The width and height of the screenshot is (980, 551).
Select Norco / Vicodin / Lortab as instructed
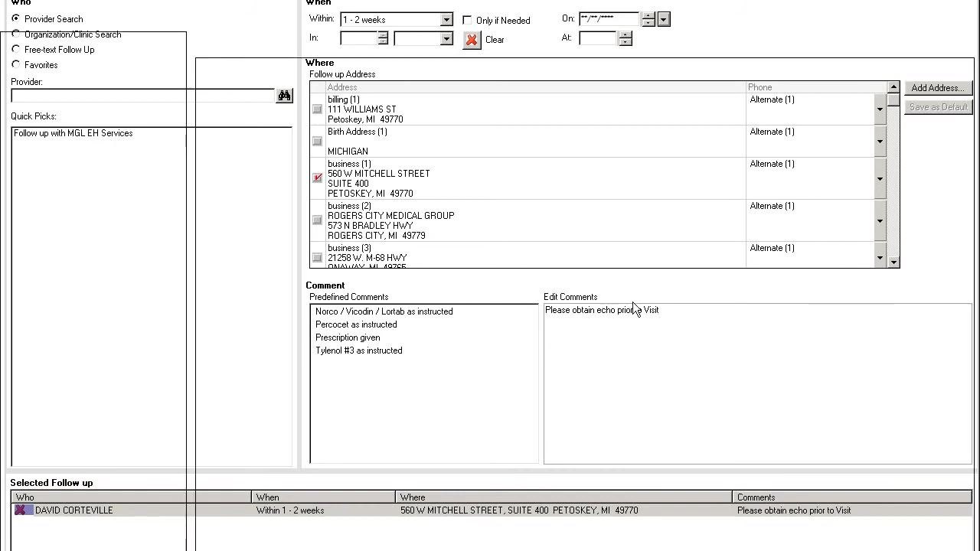pyautogui.click(x=384, y=311)
